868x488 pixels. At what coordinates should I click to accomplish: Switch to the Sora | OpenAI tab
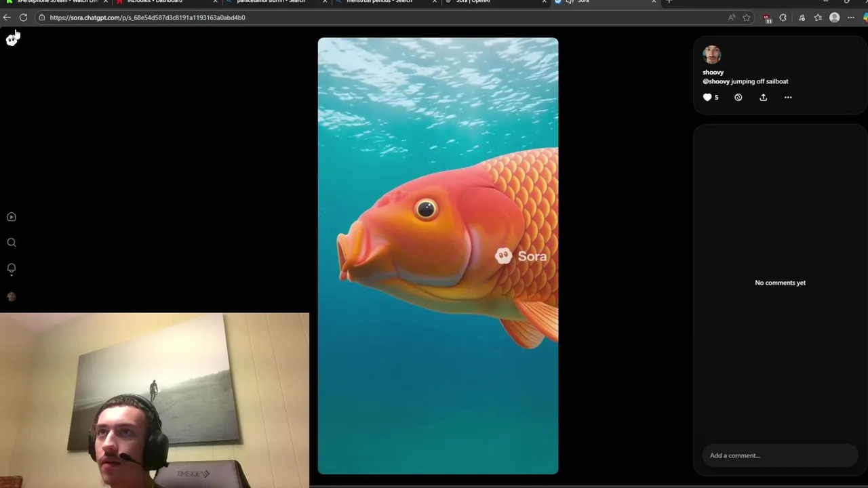pyautogui.click(x=496, y=2)
